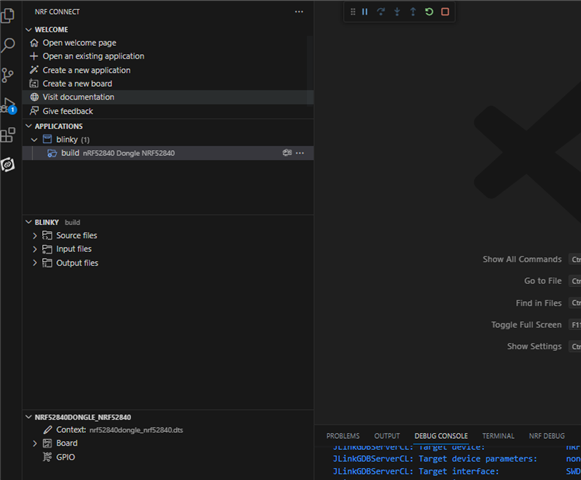Give feedback
The image size is (581, 480).
(x=68, y=111)
